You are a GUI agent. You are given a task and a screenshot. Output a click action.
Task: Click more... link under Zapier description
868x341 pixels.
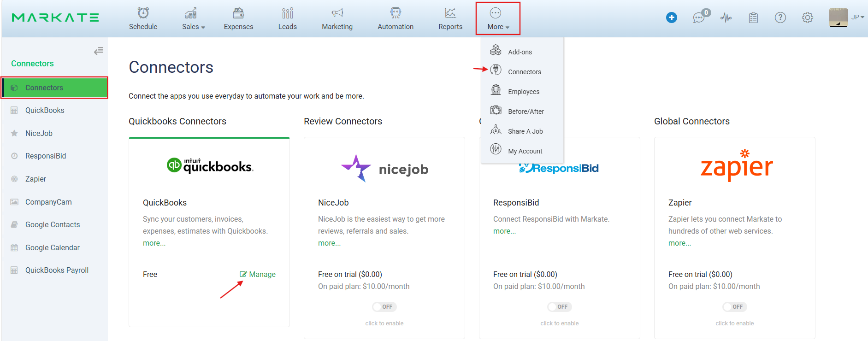[679, 243]
